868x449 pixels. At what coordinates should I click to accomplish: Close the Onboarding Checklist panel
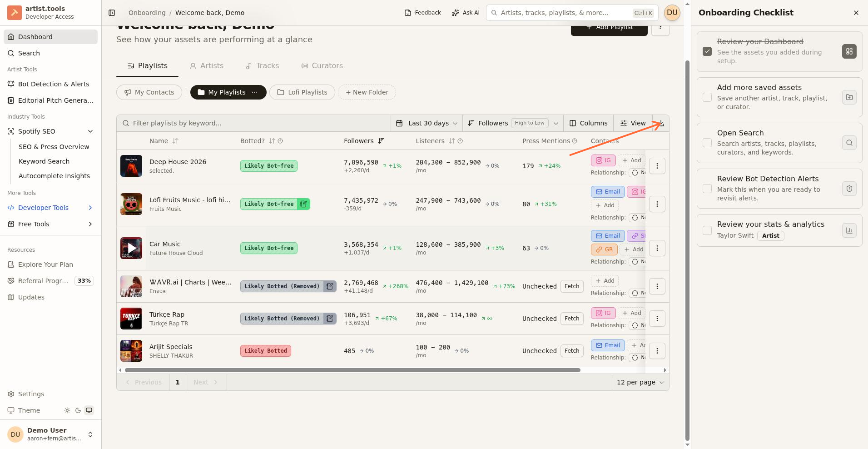pos(856,13)
